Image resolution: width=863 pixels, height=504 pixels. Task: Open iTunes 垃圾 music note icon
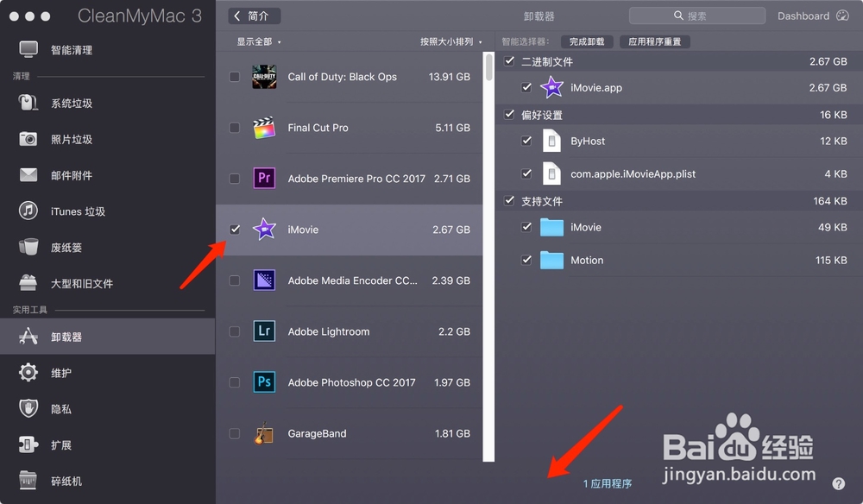coord(28,211)
